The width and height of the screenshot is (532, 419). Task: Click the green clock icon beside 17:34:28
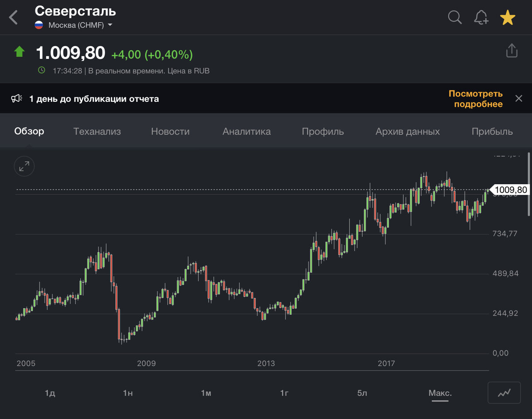coord(42,70)
